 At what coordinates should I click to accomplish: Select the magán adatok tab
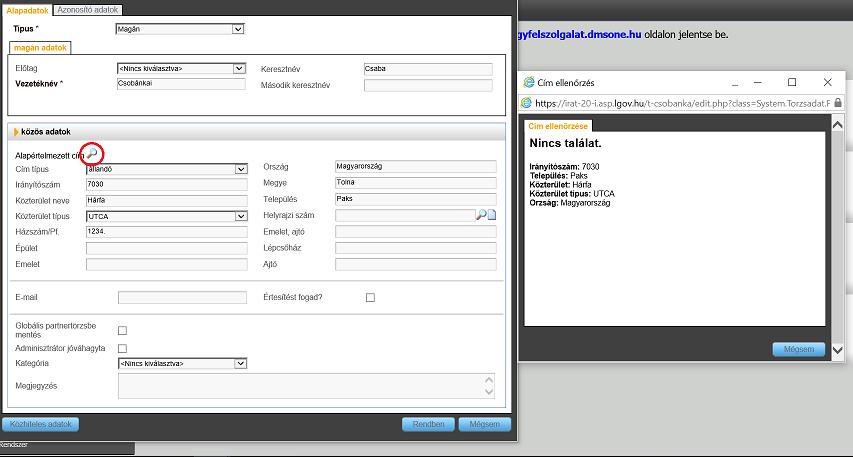(x=40, y=48)
